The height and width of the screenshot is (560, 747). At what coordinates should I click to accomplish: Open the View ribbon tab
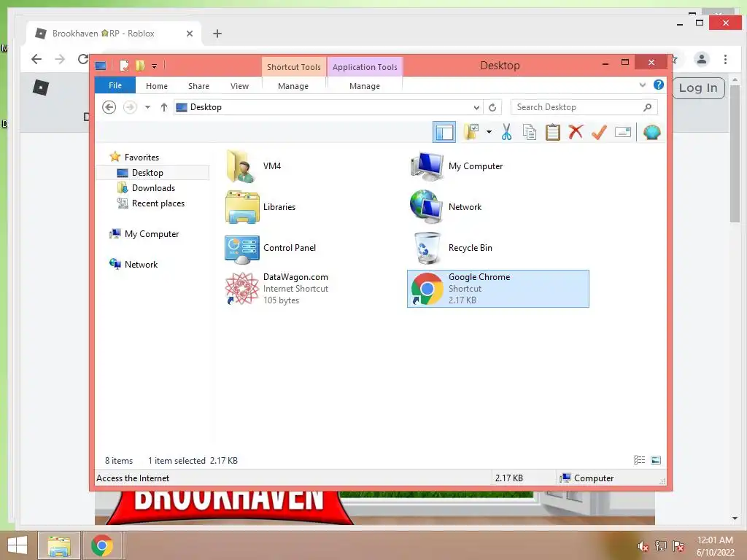pos(239,86)
